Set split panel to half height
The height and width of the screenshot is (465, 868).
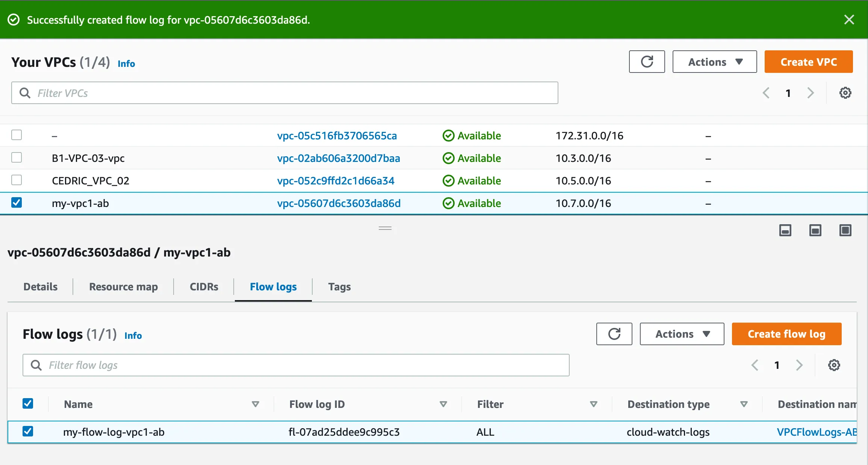click(815, 230)
